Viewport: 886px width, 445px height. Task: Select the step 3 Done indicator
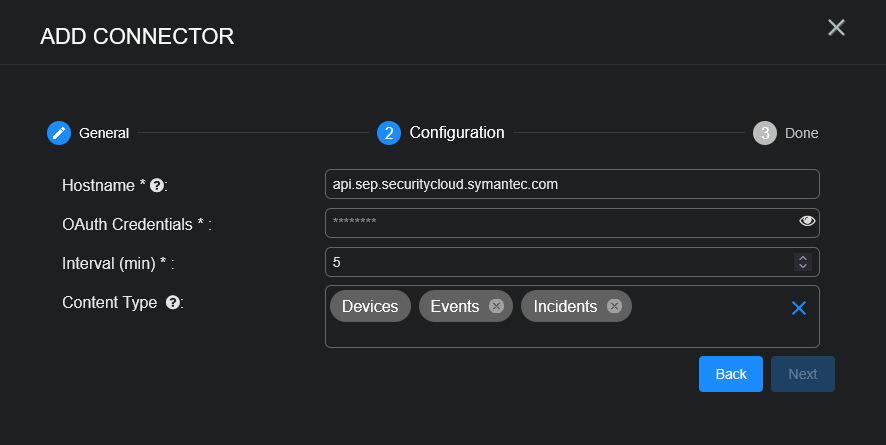(x=765, y=133)
